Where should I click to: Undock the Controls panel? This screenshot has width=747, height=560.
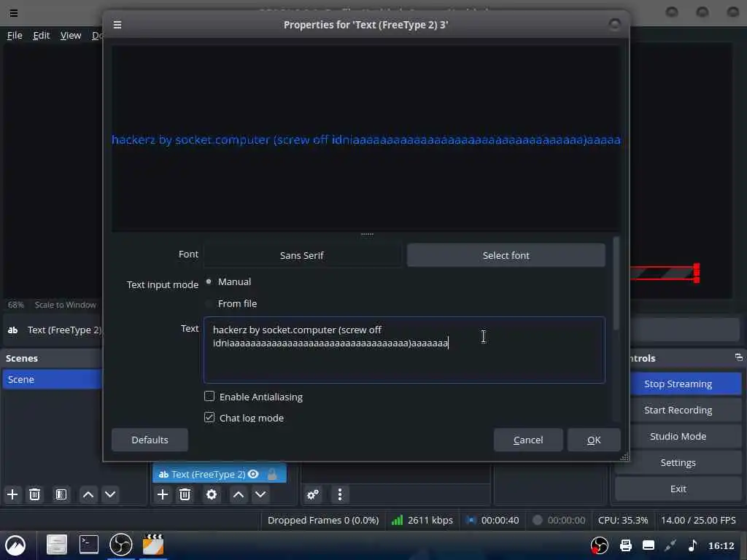coord(739,357)
